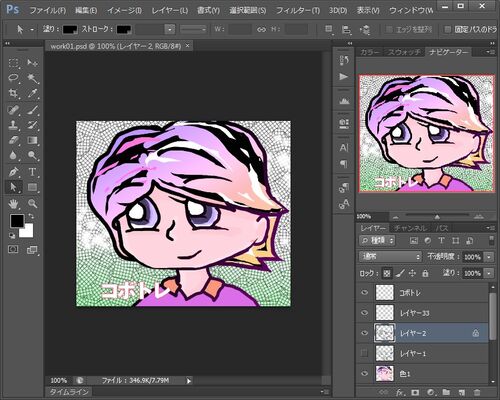Choose the Horizontal Type tool
Screen dimensions: 500x400
32,172
